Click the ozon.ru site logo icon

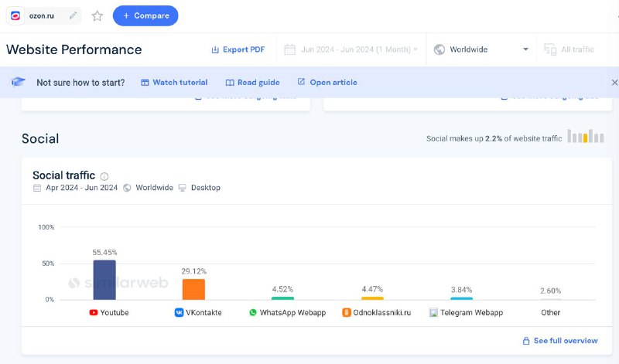pos(15,15)
